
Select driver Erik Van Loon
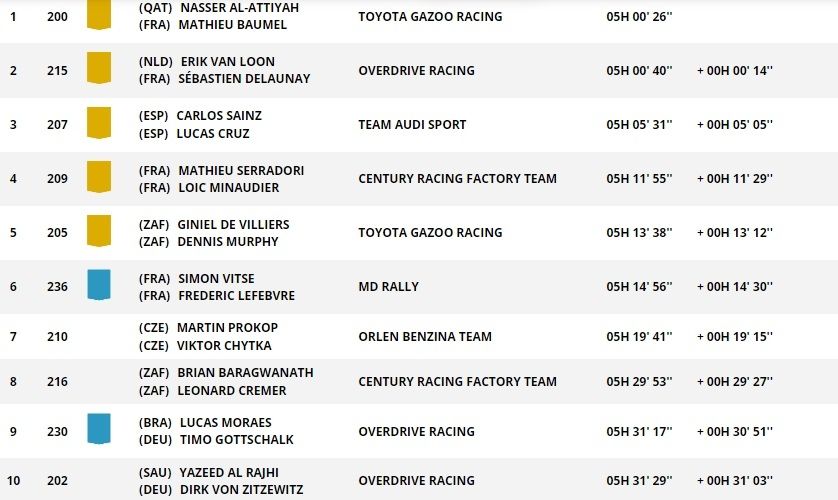[x=226, y=61]
